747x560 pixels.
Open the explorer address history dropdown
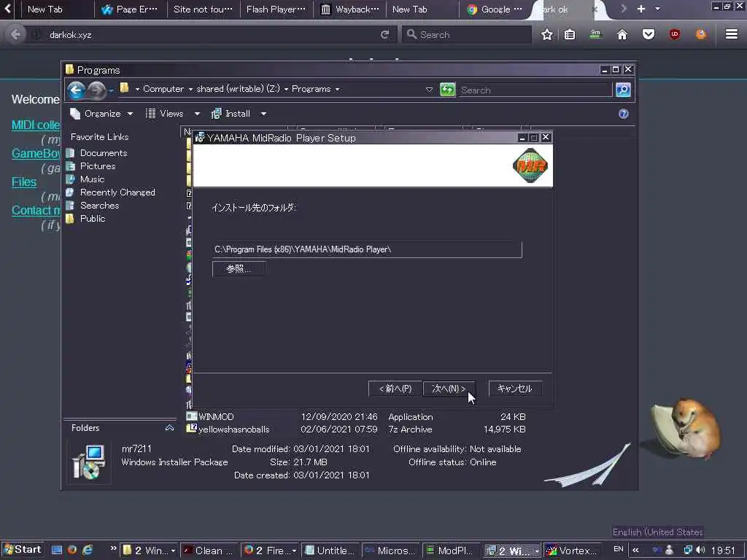pos(429,90)
